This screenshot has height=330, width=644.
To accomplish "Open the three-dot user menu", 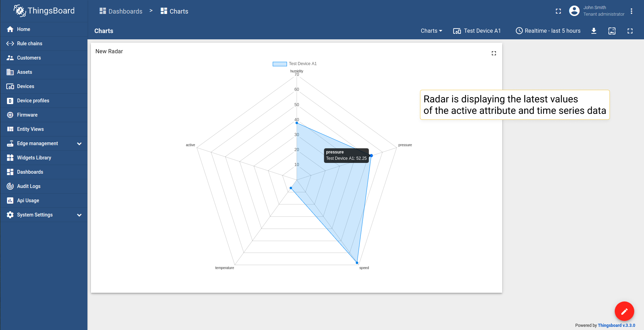I will [x=631, y=11].
